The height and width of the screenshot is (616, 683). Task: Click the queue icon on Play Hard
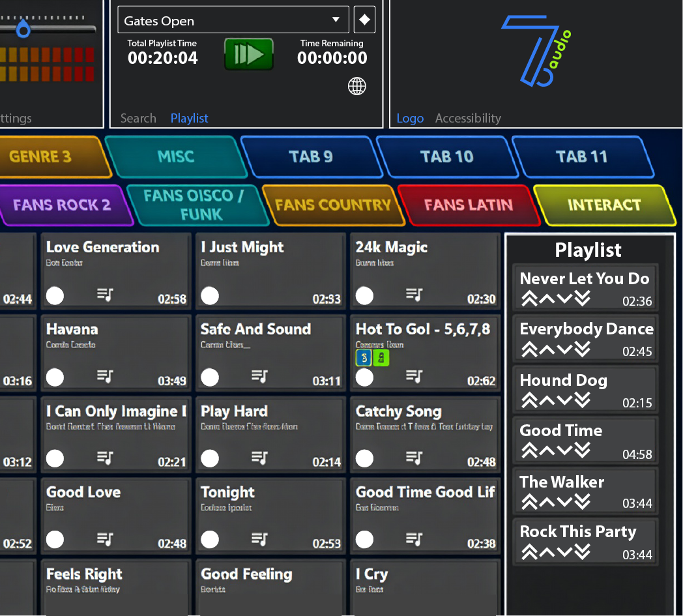(x=259, y=458)
